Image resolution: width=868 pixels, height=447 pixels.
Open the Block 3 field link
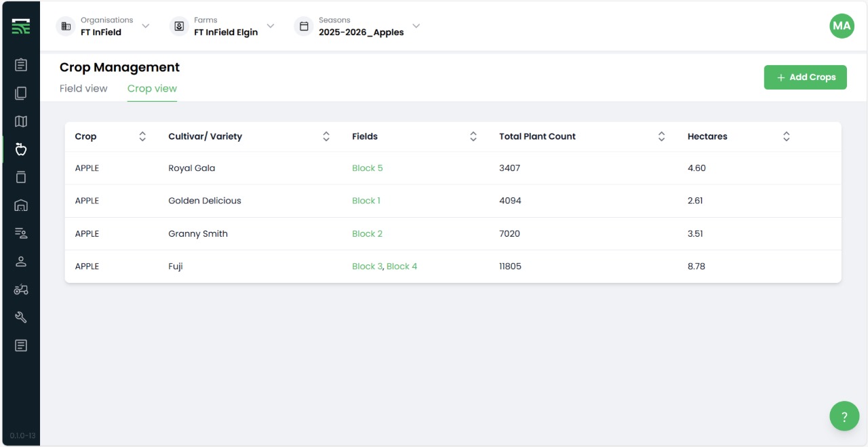click(x=368, y=267)
